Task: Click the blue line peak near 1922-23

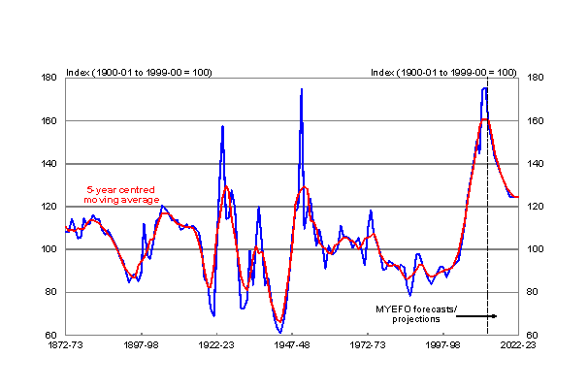Action: pos(222,126)
